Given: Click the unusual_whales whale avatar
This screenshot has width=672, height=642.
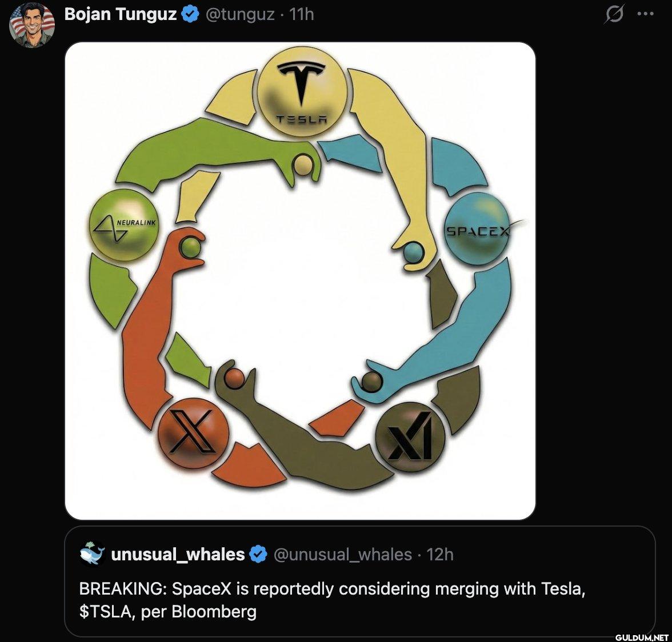Looking at the screenshot, I should (x=93, y=554).
